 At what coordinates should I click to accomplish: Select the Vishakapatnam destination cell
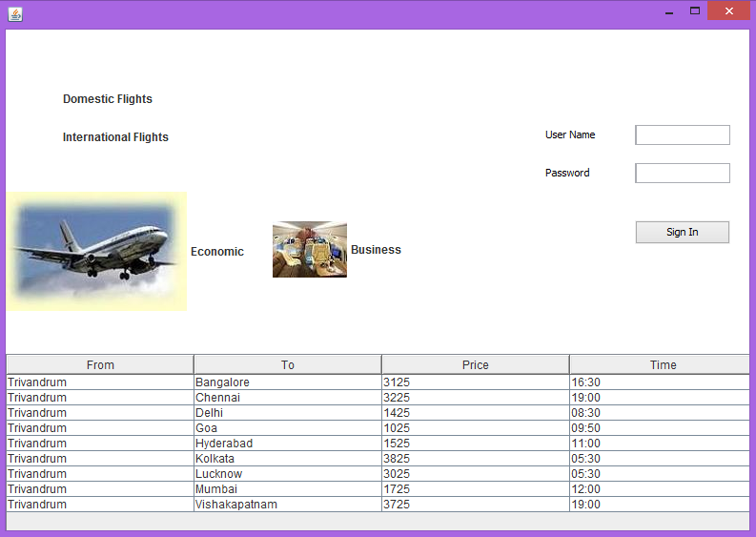pyautogui.click(x=288, y=505)
